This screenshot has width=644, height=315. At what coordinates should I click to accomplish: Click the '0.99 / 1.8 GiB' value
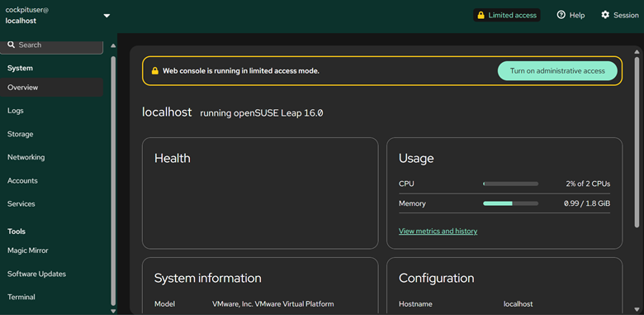click(587, 203)
